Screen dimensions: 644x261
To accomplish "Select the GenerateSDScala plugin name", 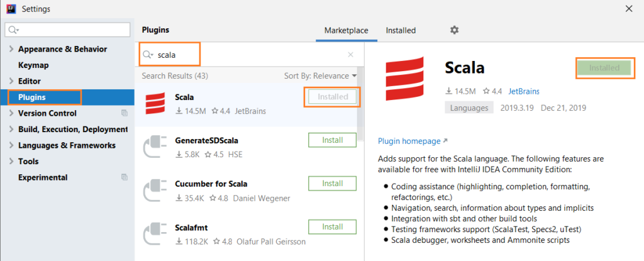I will [x=206, y=141].
